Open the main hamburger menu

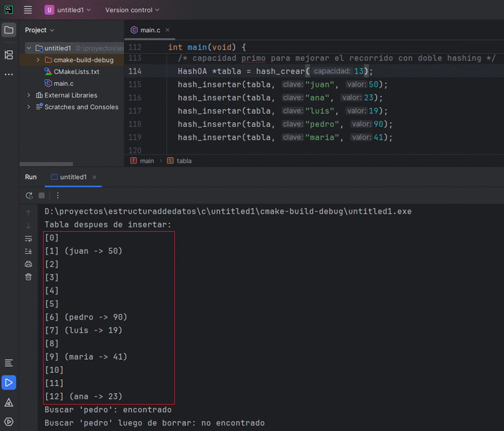pos(28,9)
